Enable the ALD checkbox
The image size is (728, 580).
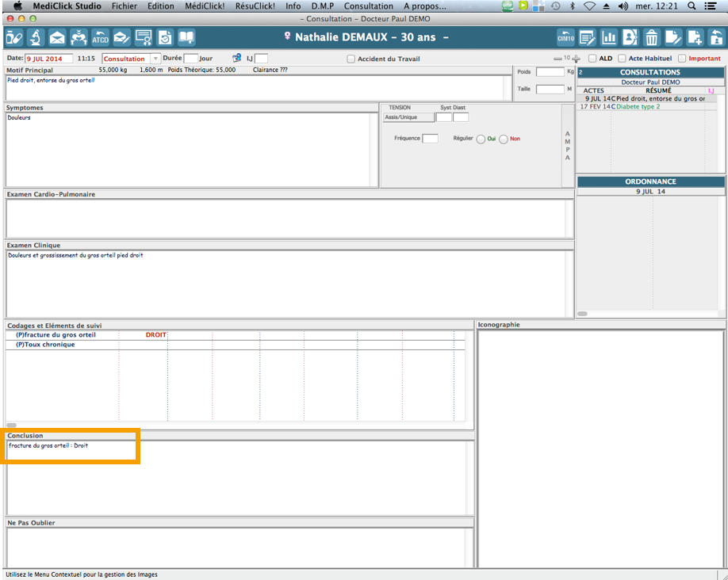pyautogui.click(x=592, y=59)
